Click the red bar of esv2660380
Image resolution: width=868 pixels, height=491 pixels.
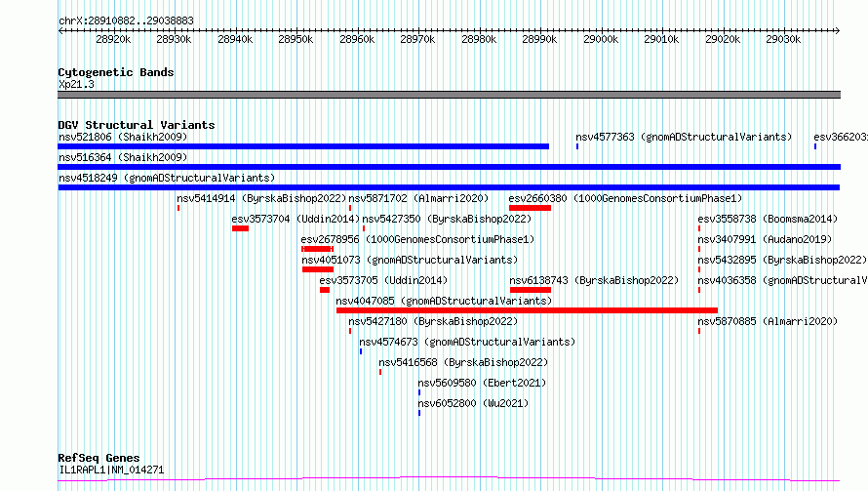click(530, 208)
